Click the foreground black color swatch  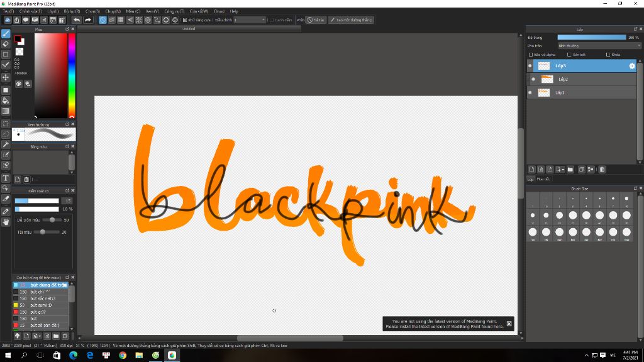(18, 39)
